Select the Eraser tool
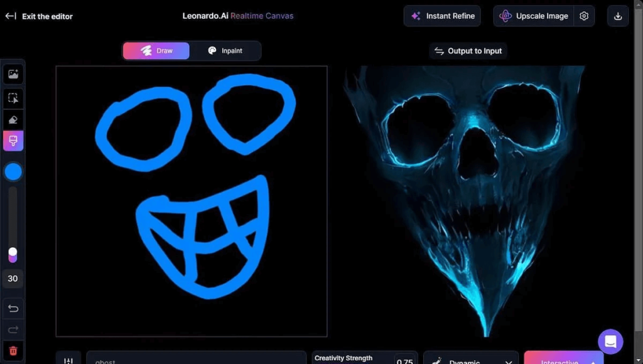The width and height of the screenshot is (643, 364). tap(13, 119)
